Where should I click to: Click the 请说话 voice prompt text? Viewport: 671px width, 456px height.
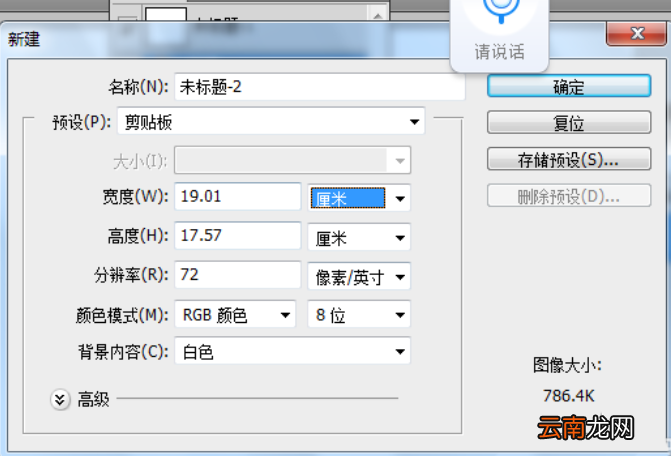499,52
